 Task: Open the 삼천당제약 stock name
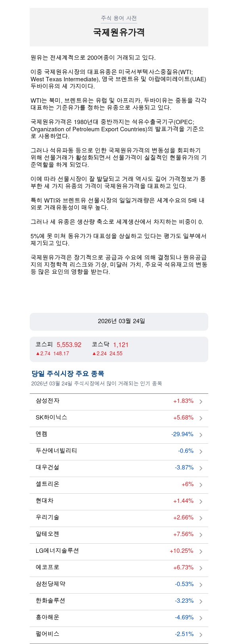pyautogui.click(x=51, y=584)
